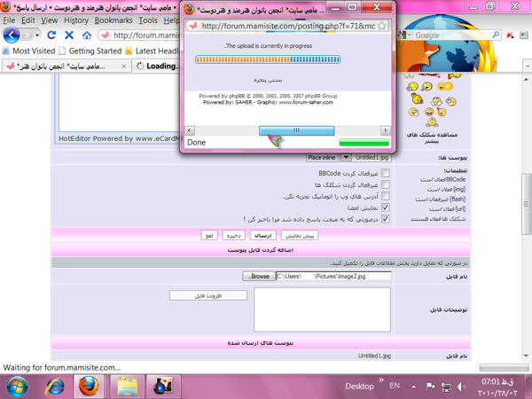Toggle the automatic URL parsing checkbox

point(386,196)
